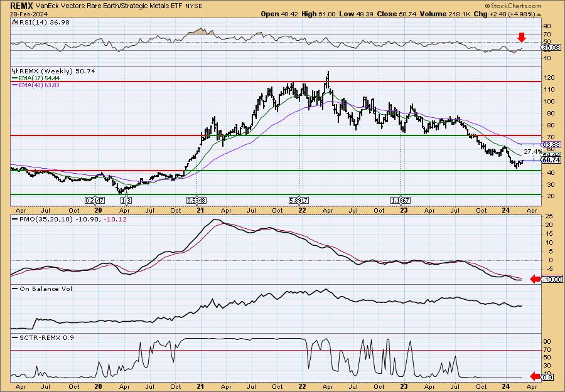Click the REMX (Weekly) 50.74 legend
The width and height of the screenshot is (565, 392).
(57, 72)
